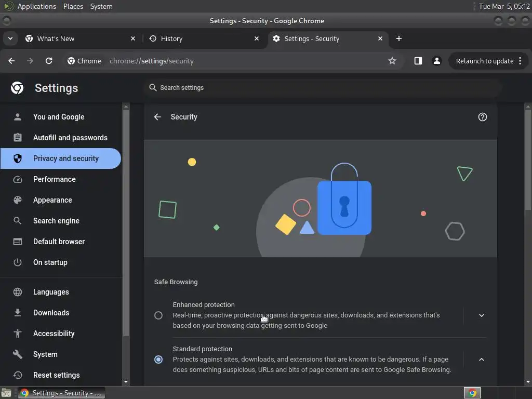
Task: Close the Settings - Security tab
Action: pyautogui.click(x=380, y=38)
